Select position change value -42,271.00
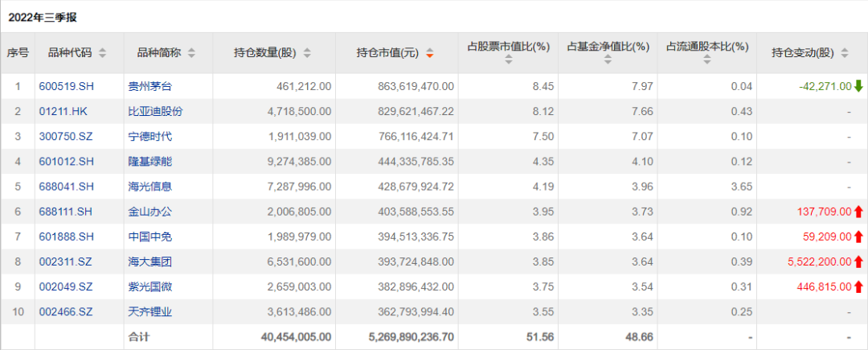The height and width of the screenshot is (350, 868). click(x=825, y=86)
